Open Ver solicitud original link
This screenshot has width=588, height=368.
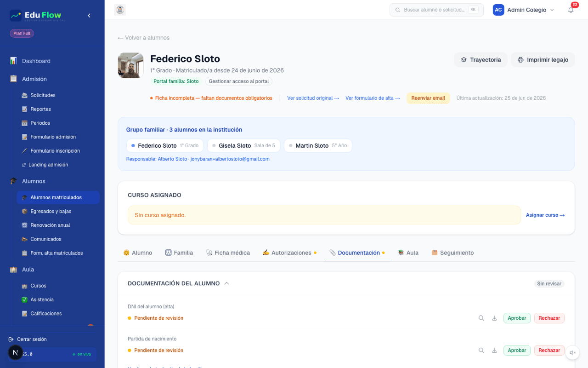[x=313, y=98]
